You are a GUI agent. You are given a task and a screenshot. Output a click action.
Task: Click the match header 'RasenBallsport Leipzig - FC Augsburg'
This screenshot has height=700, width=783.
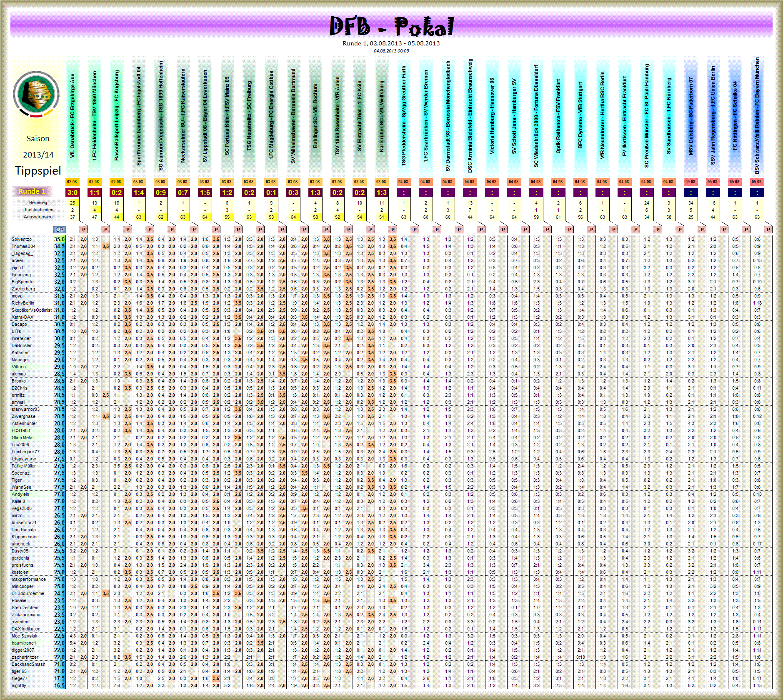(x=117, y=115)
